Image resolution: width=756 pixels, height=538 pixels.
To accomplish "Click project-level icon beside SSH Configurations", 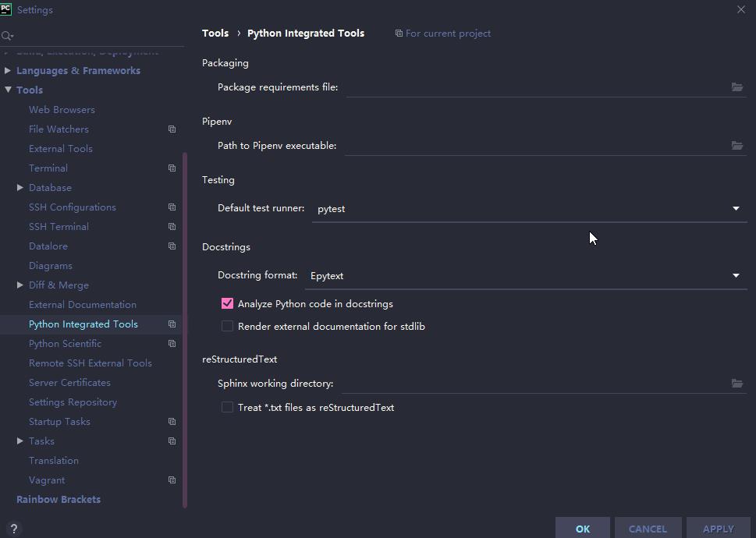I will [172, 207].
